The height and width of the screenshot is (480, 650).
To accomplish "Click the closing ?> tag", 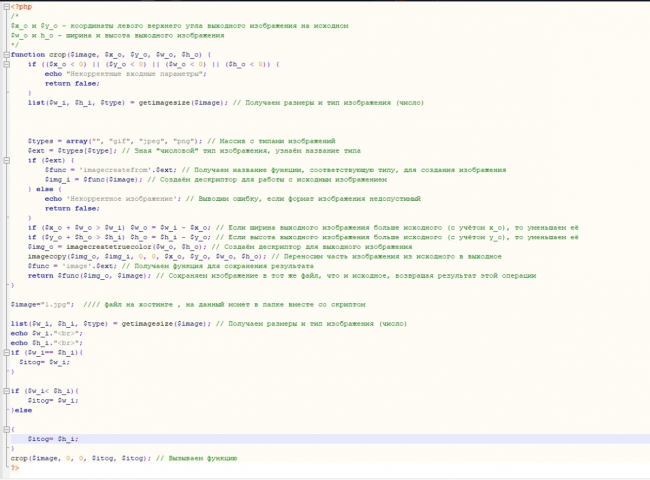I will (x=15, y=468).
